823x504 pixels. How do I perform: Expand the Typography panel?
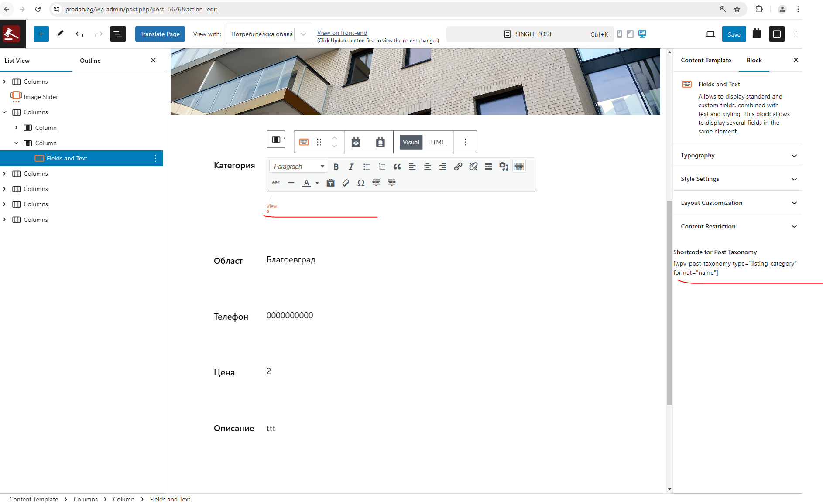tap(737, 155)
